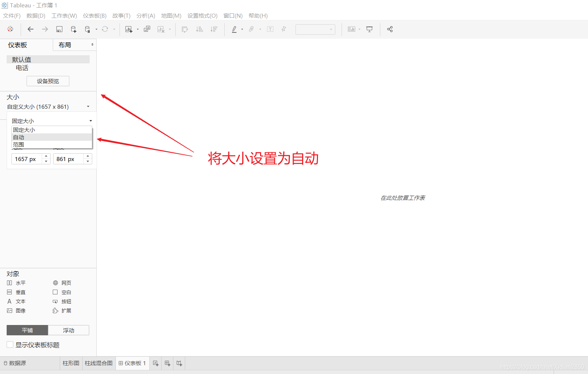Enable 显示仪表板标题 checkbox
This screenshot has width=588, height=374.
[10, 345]
